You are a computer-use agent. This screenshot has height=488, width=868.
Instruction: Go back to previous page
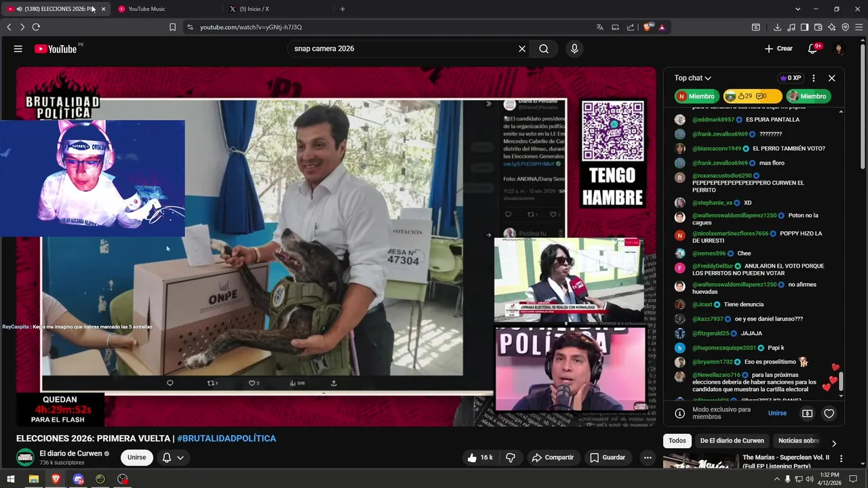[9, 27]
